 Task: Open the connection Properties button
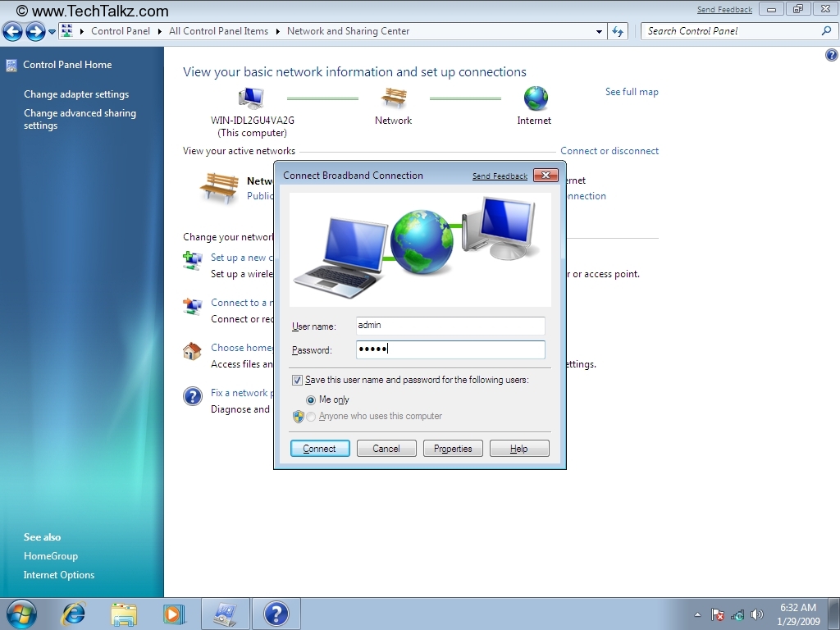(454, 449)
